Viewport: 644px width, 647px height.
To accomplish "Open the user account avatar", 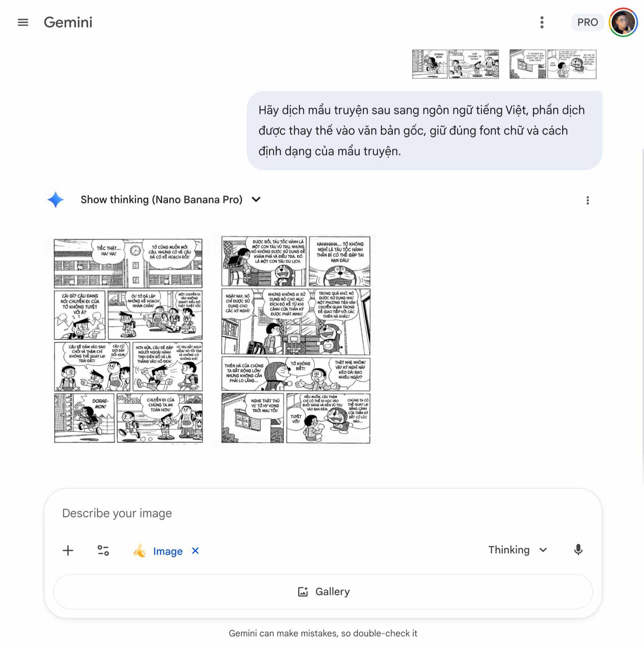I will tap(623, 23).
